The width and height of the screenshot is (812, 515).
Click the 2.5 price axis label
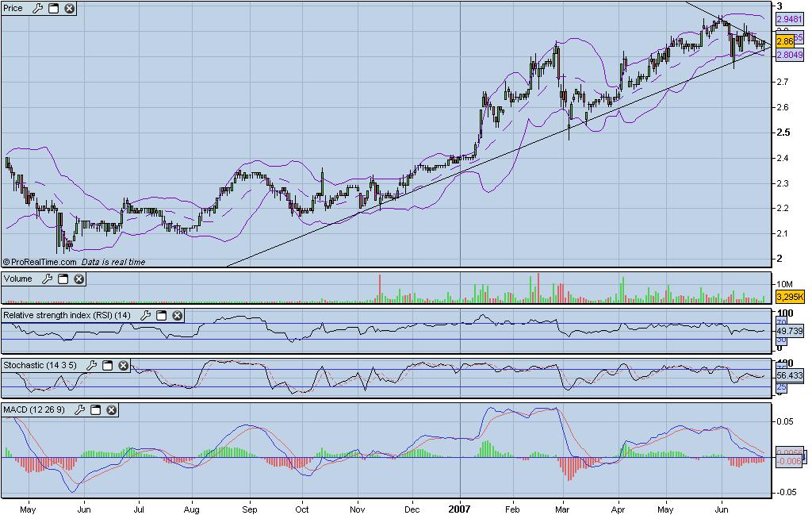[x=783, y=133]
